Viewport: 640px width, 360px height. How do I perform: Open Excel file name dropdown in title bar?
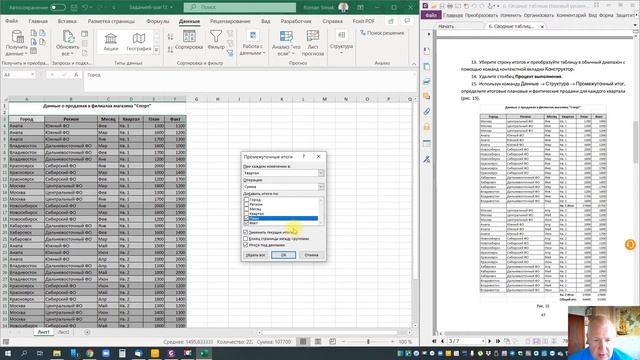click(x=171, y=7)
